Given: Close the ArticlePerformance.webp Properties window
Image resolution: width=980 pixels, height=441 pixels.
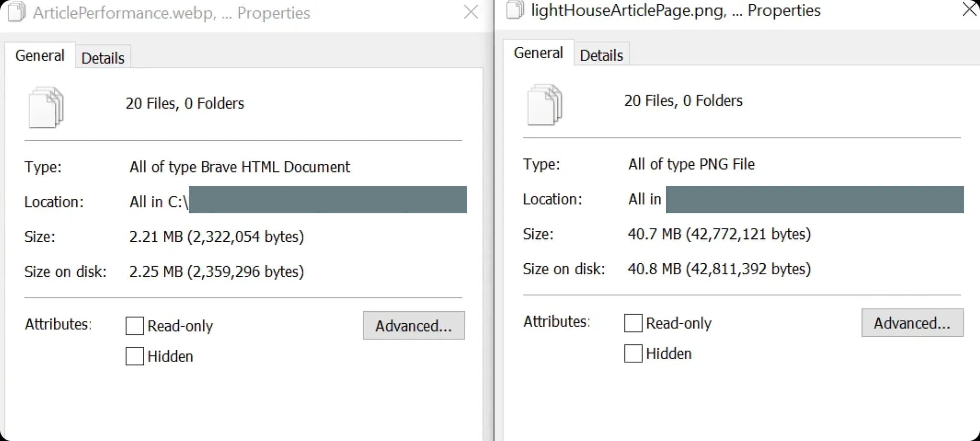Looking at the screenshot, I should pyautogui.click(x=471, y=12).
